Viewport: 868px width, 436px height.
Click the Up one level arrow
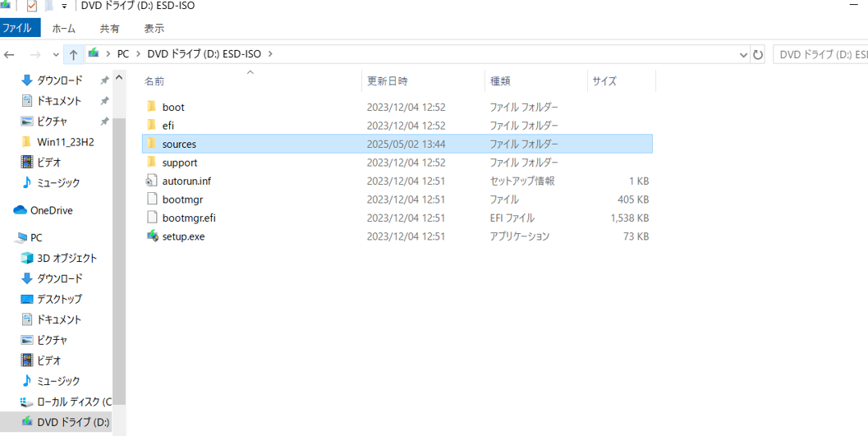pyautogui.click(x=73, y=55)
